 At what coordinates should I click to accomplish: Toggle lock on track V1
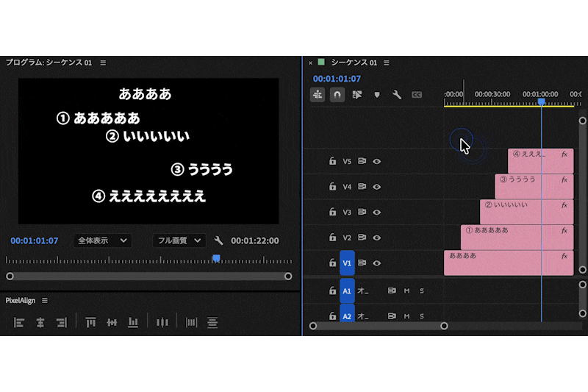[332, 263]
